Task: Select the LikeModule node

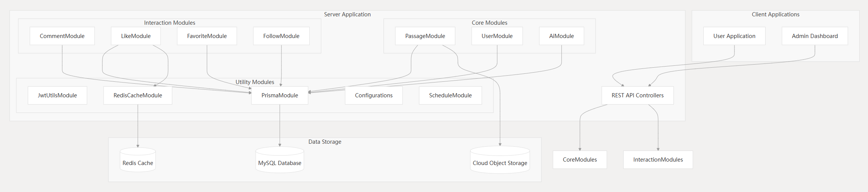Action: coord(136,36)
